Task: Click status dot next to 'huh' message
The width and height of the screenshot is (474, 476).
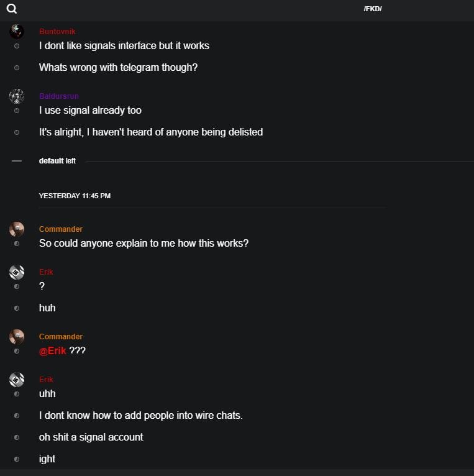Action: [x=17, y=308]
